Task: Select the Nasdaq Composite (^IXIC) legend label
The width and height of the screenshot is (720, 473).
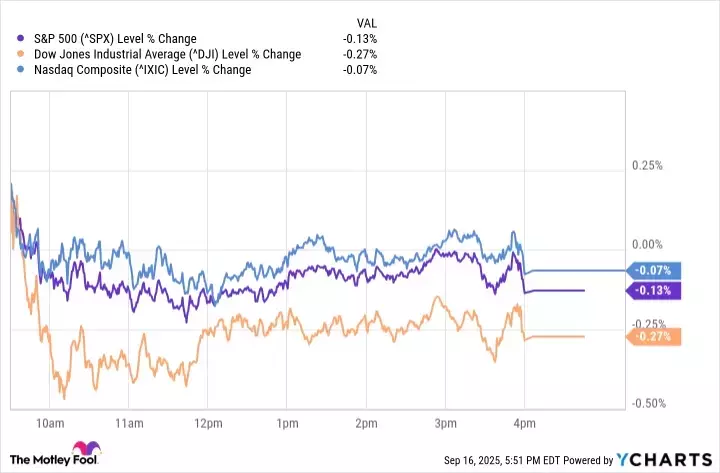Action: pyautogui.click(x=141, y=70)
